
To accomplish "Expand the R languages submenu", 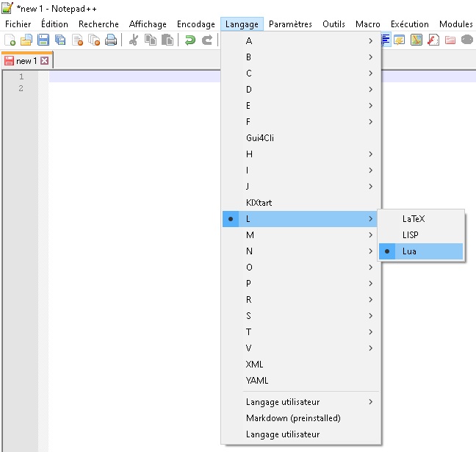I will tap(301, 300).
